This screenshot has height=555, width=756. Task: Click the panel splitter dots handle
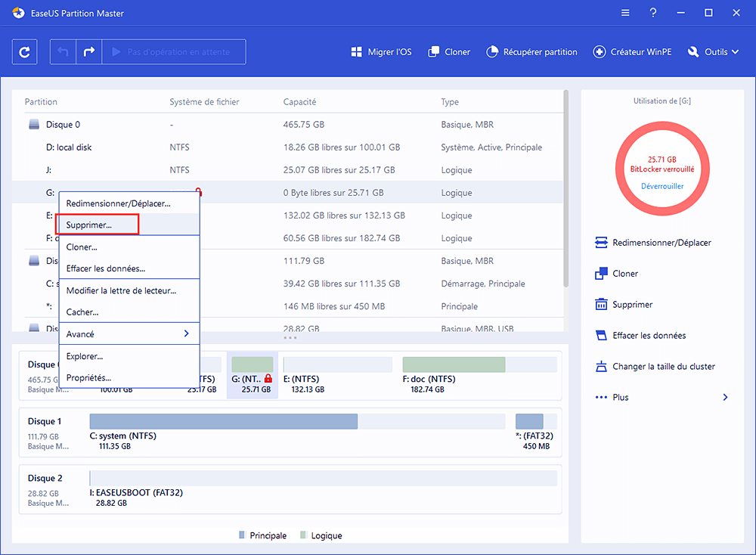click(x=290, y=337)
